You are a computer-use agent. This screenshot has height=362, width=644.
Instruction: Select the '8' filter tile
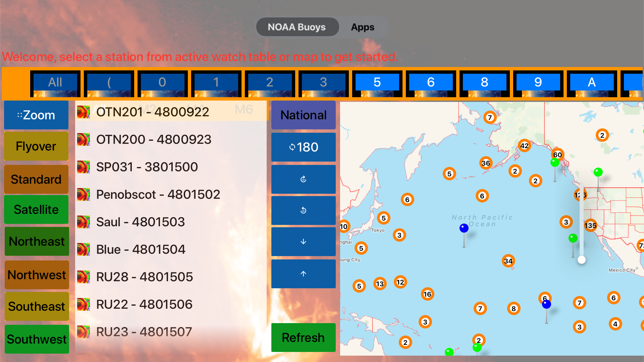coord(485,84)
